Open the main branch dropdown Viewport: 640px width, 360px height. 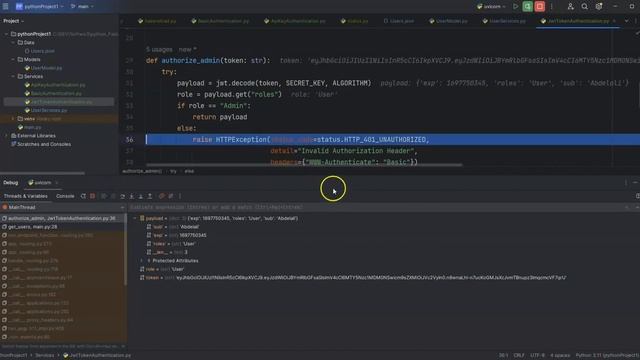[82, 7]
